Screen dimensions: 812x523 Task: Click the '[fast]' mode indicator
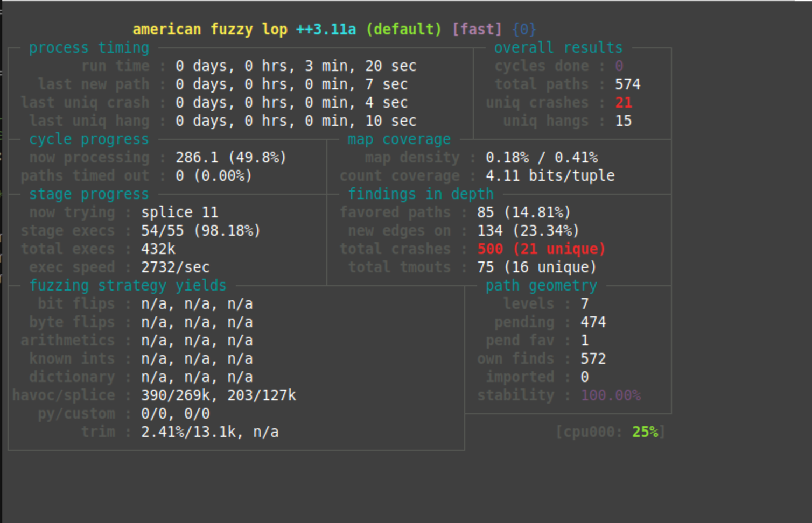point(477,29)
